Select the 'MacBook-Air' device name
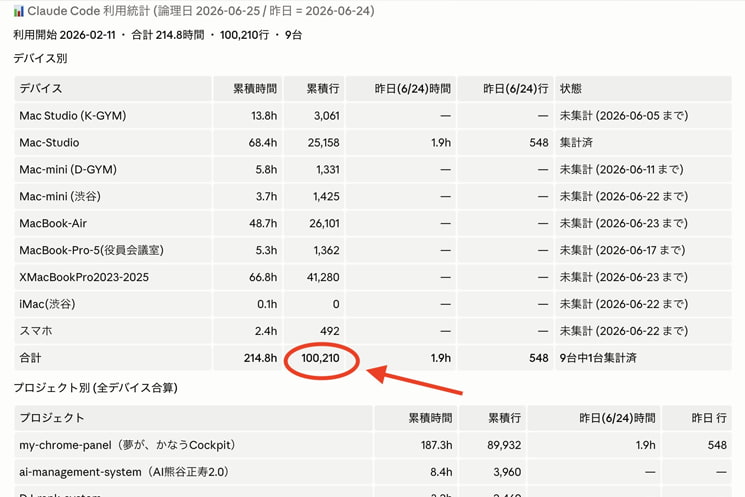Screen dimensions: 745x497 [x=53, y=223]
